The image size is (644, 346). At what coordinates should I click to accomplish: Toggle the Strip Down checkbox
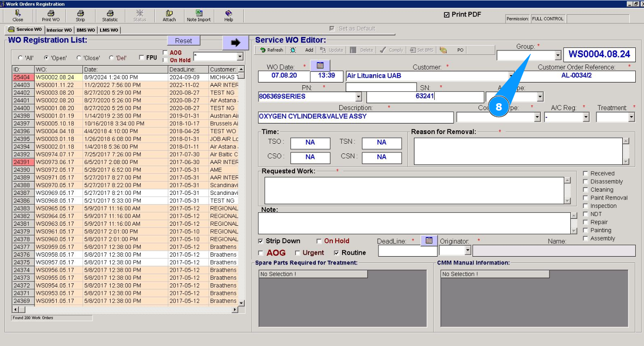(261, 241)
